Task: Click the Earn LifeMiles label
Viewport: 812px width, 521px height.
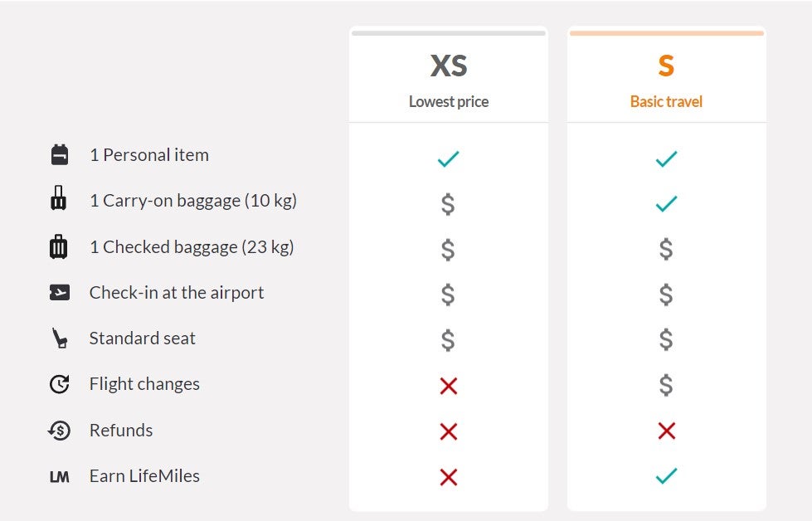Action: [144, 476]
